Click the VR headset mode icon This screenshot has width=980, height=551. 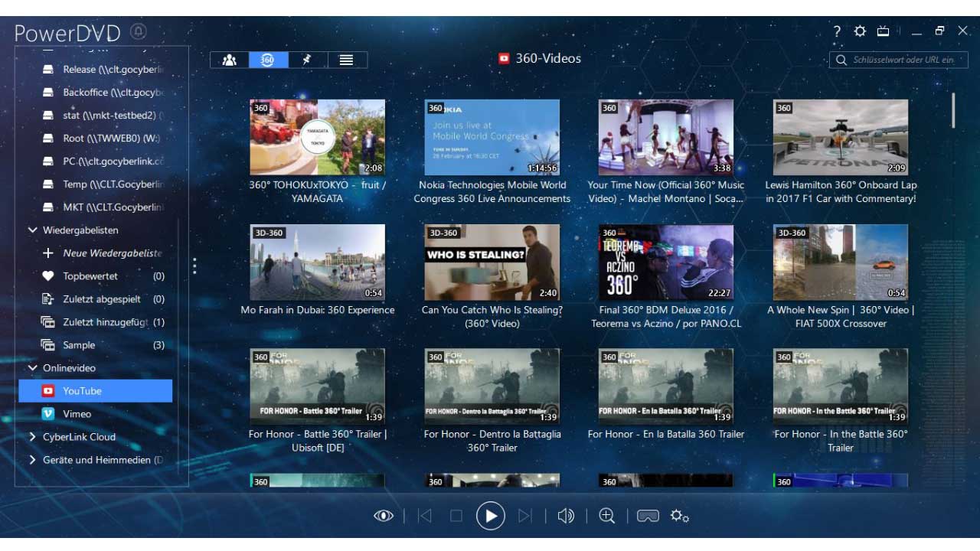(x=648, y=516)
